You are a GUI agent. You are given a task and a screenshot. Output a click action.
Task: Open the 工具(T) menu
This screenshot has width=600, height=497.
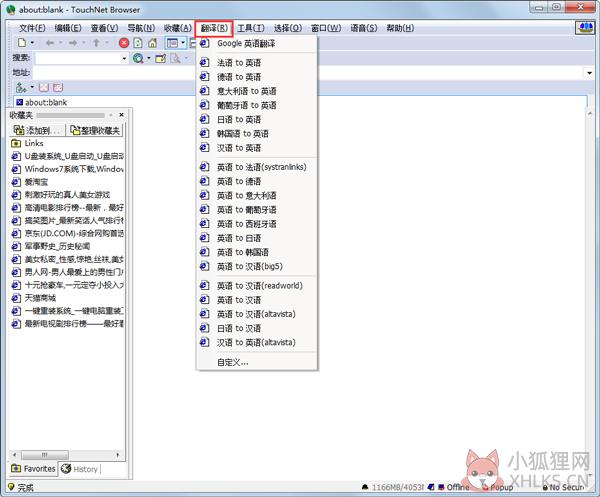[251, 28]
